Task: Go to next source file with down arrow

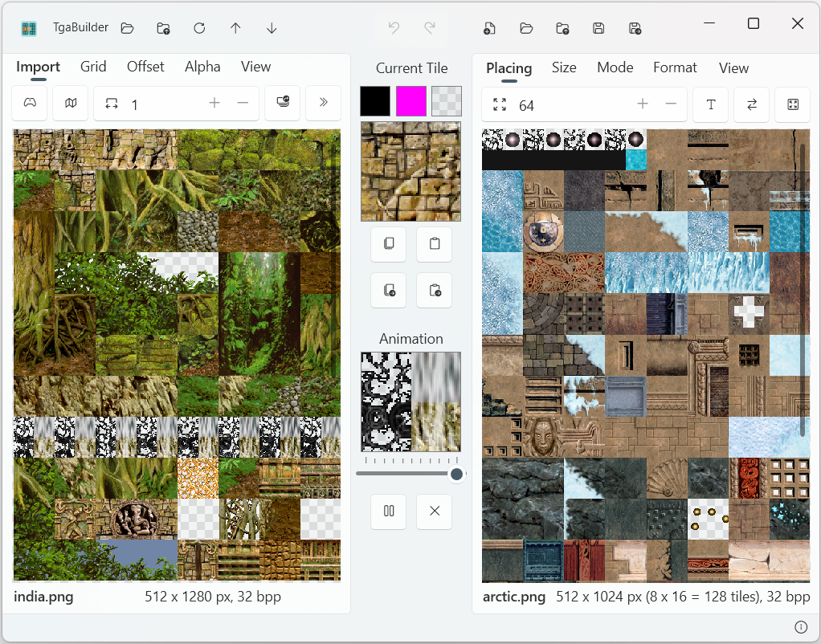Action: (x=272, y=28)
